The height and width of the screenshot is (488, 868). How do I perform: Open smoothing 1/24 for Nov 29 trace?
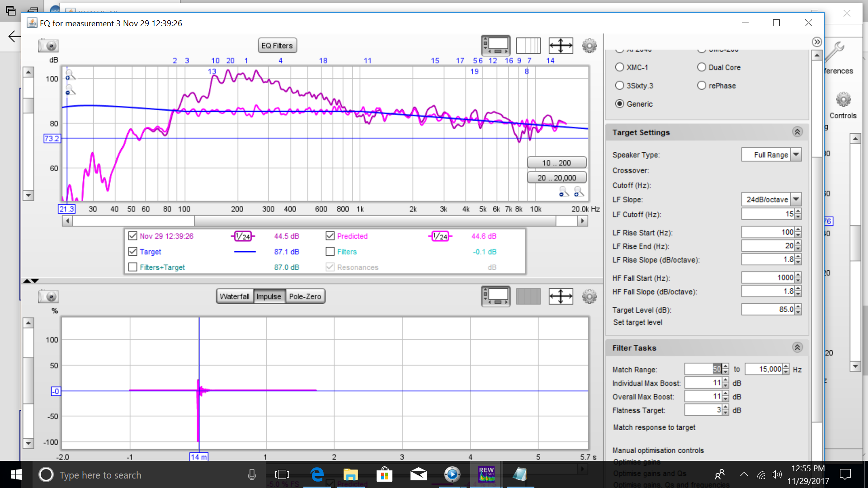[243, 236]
